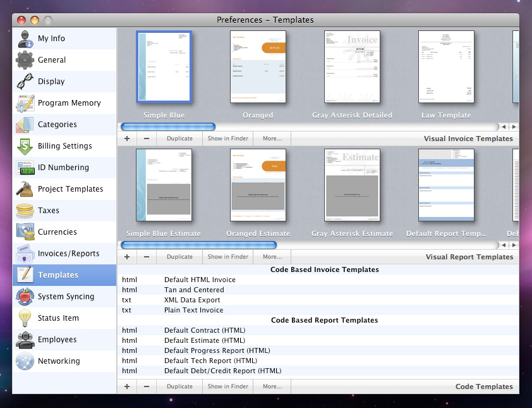
Task: Open System Syncing apple icon
Action: [x=25, y=297]
